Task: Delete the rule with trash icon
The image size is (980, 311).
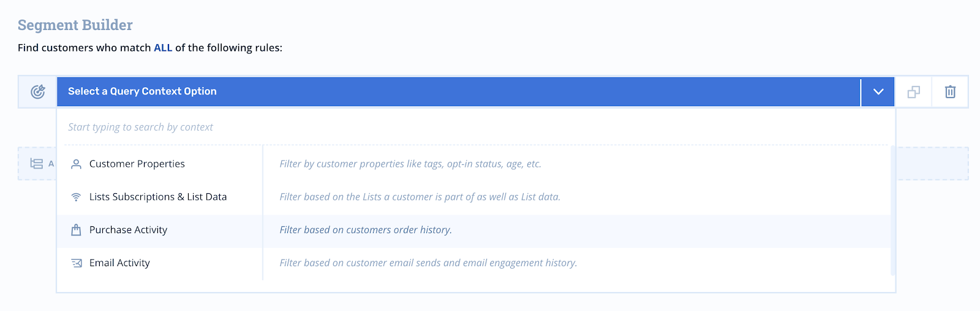Action: click(950, 92)
